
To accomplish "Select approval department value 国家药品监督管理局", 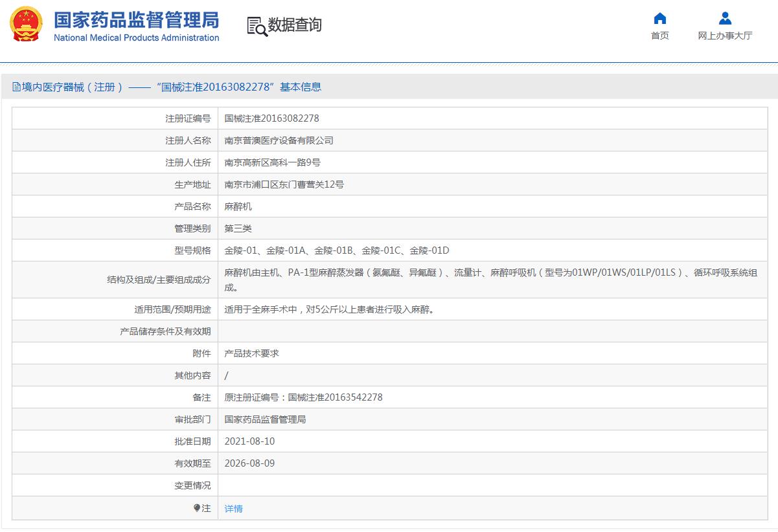I will point(265,419).
